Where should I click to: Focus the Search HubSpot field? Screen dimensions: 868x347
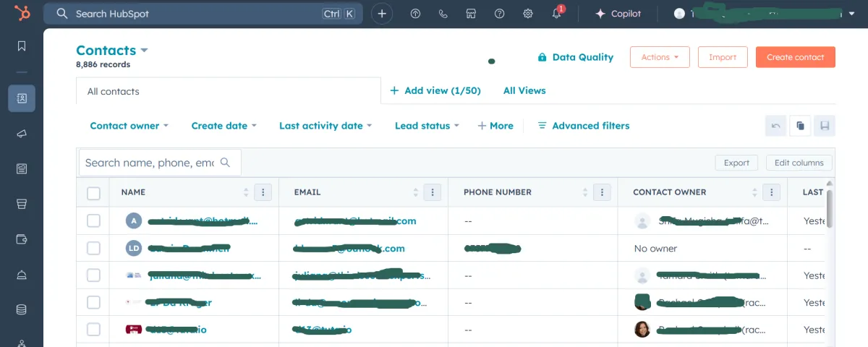pos(204,14)
